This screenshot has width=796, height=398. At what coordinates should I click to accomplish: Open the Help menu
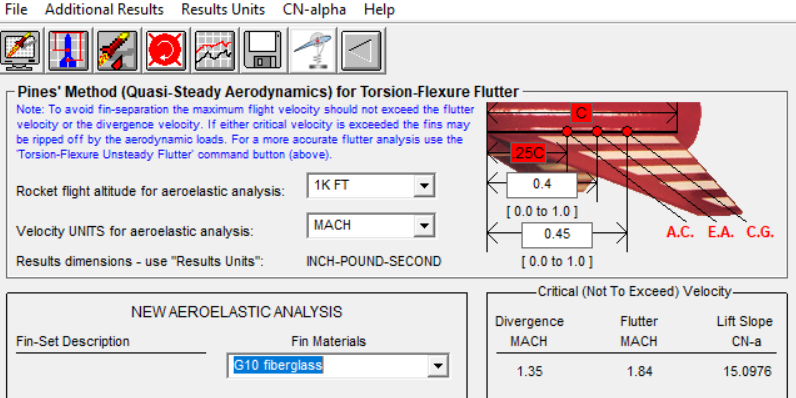pos(379,10)
